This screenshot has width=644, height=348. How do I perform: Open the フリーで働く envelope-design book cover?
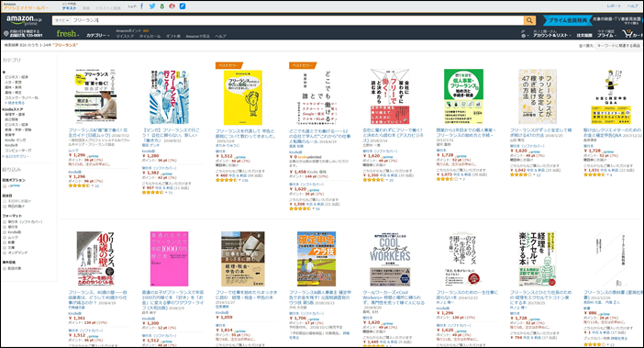[x=390, y=96]
